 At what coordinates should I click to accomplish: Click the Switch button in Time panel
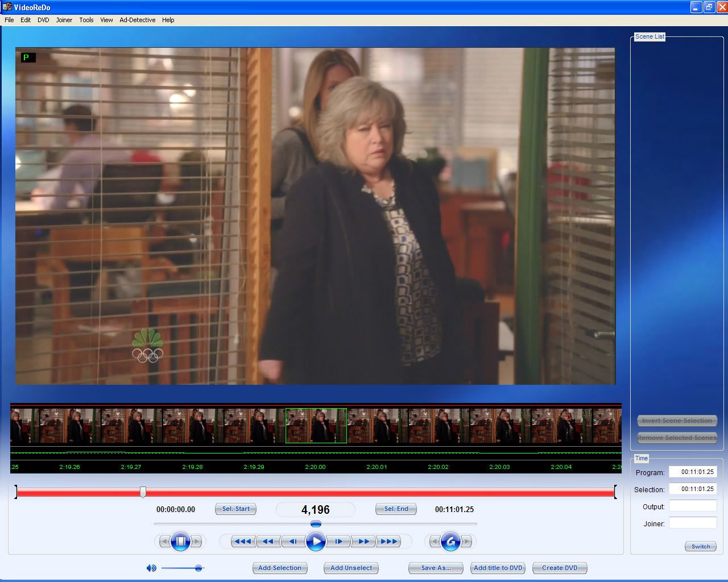[701, 546]
